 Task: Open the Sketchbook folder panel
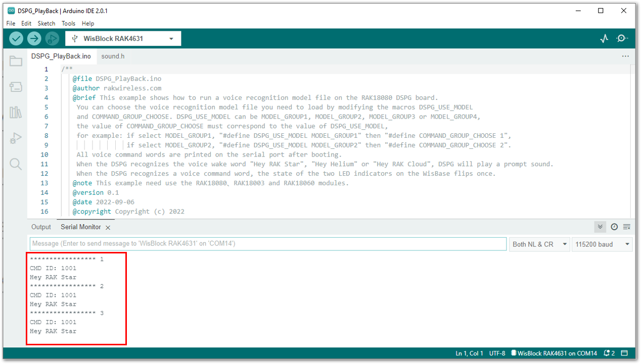point(16,61)
